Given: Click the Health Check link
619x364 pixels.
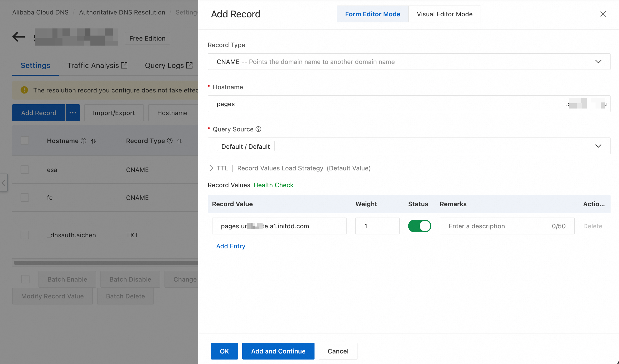Looking at the screenshot, I should pyautogui.click(x=273, y=185).
